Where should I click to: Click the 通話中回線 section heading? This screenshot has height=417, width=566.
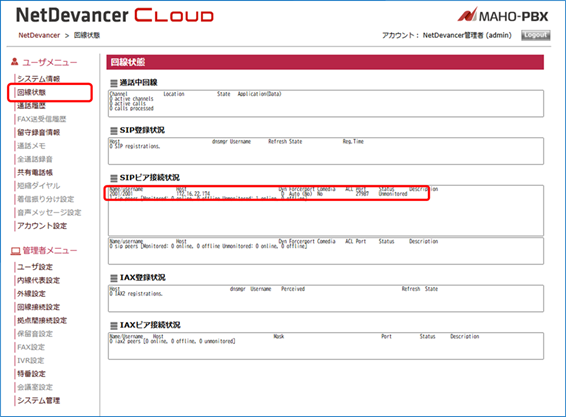pos(138,83)
